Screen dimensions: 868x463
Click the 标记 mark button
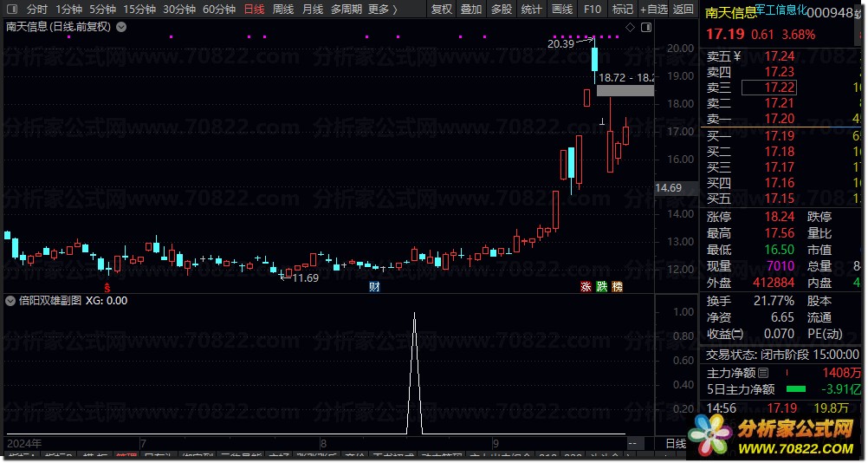coord(622,10)
